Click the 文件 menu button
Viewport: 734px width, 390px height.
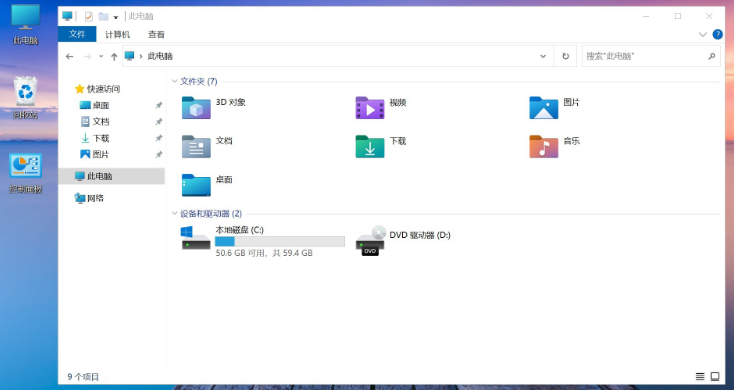click(77, 34)
